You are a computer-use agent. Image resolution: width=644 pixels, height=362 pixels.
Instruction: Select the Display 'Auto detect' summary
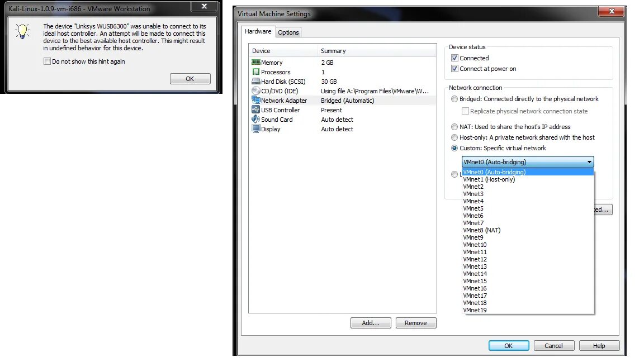coord(337,129)
